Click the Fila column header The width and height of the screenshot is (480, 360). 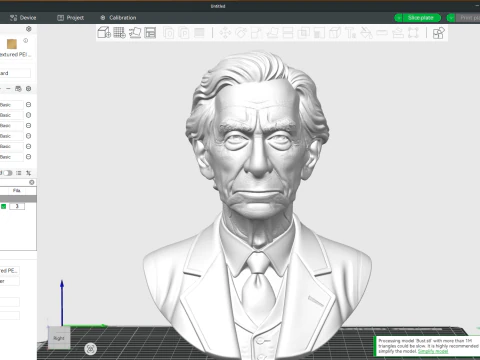17,191
